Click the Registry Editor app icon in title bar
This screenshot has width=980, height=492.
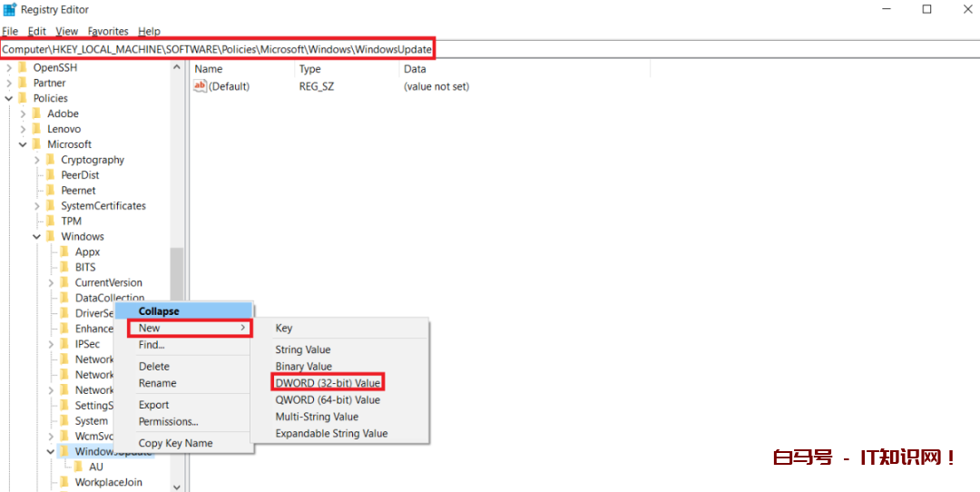pos(10,10)
